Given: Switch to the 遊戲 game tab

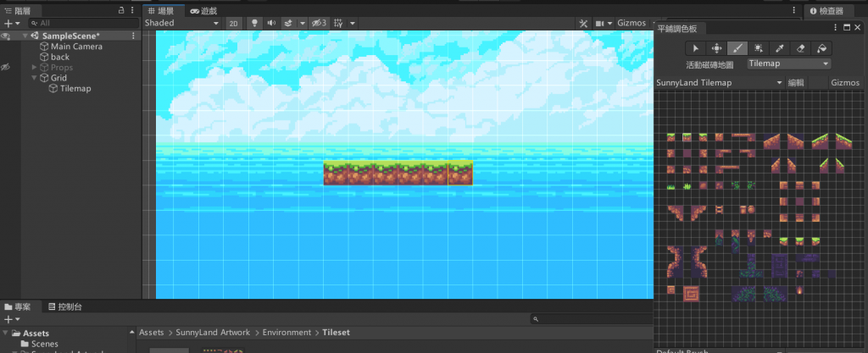Looking at the screenshot, I should pyautogui.click(x=203, y=10).
